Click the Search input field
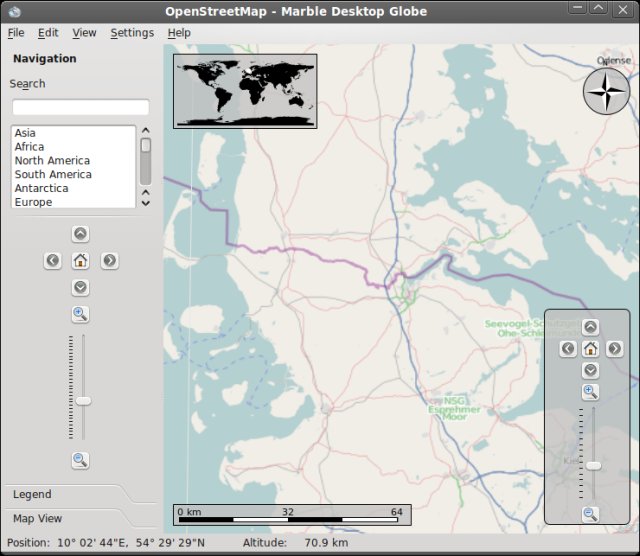This screenshot has width=640, height=556. [80, 107]
